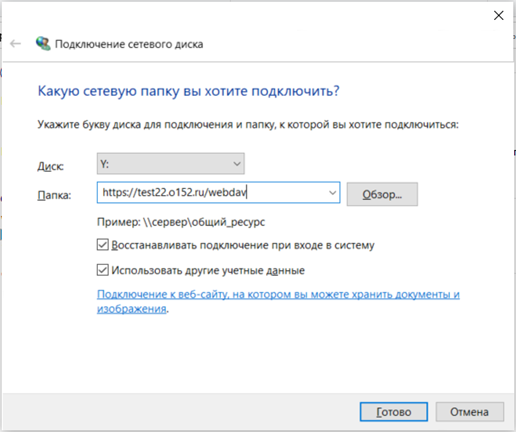516x432 pixels.
Task: Click the Папка: label
Action: click(54, 195)
